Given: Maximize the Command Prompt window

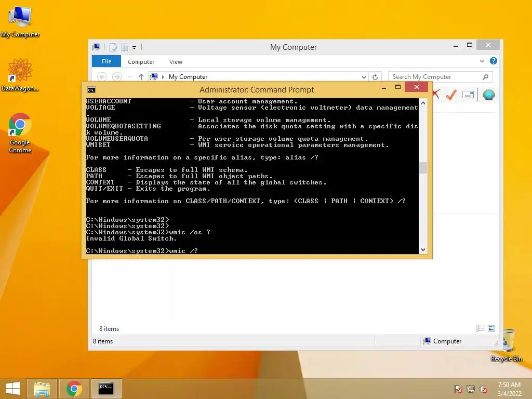Looking at the screenshot, I should pyautogui.click(x=398, y=87).
